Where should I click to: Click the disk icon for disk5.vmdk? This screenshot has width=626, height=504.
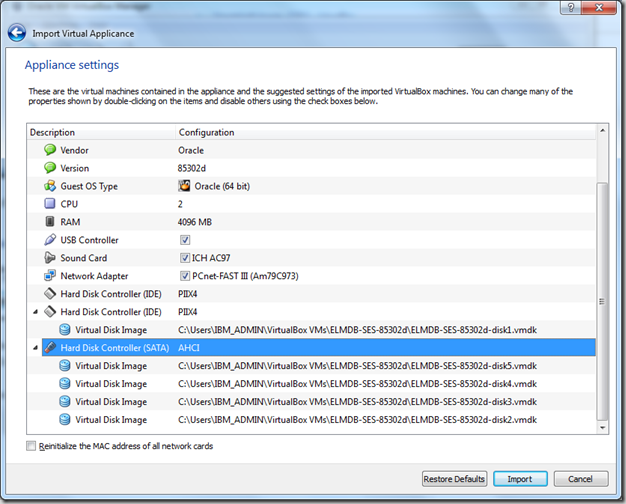click(x=65, y=365)
